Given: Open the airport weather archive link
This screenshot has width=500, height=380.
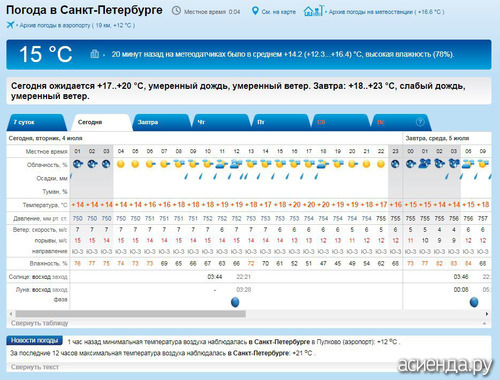Looking at the screenshot, I should point(77,25).
